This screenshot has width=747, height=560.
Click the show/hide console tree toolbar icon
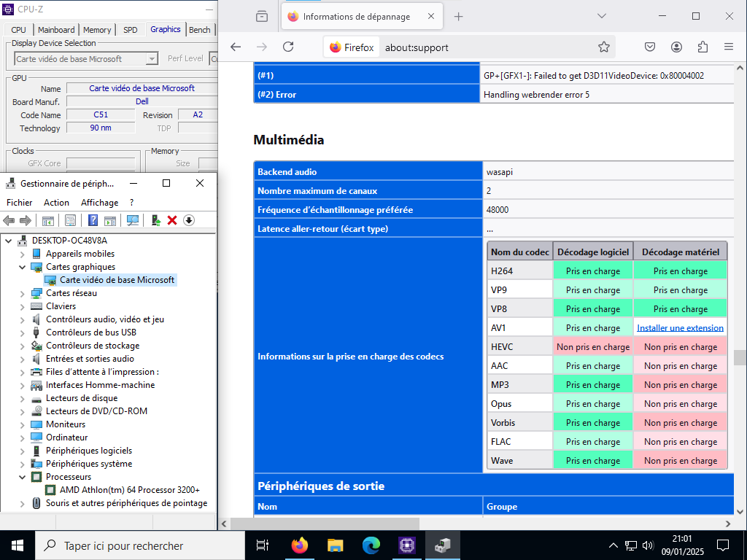tap(47, 220)
